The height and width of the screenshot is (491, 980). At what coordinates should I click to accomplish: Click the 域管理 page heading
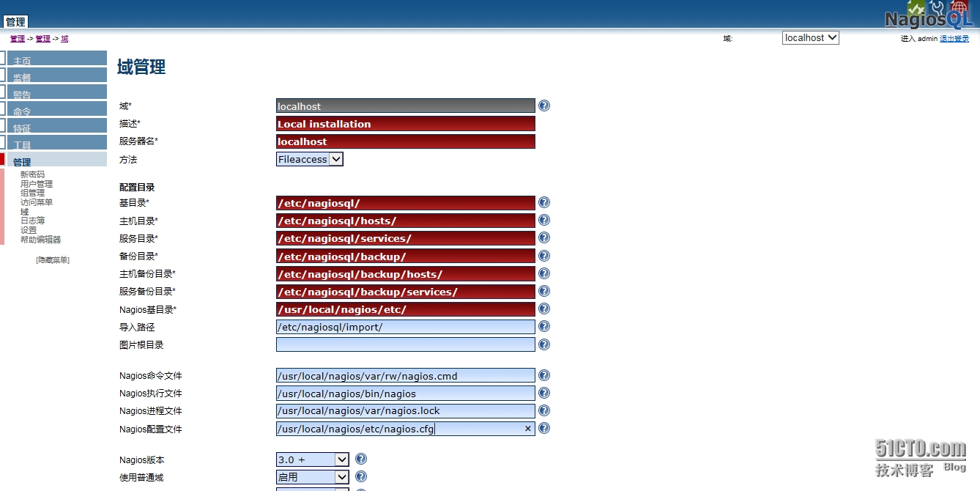coord(141,67)
